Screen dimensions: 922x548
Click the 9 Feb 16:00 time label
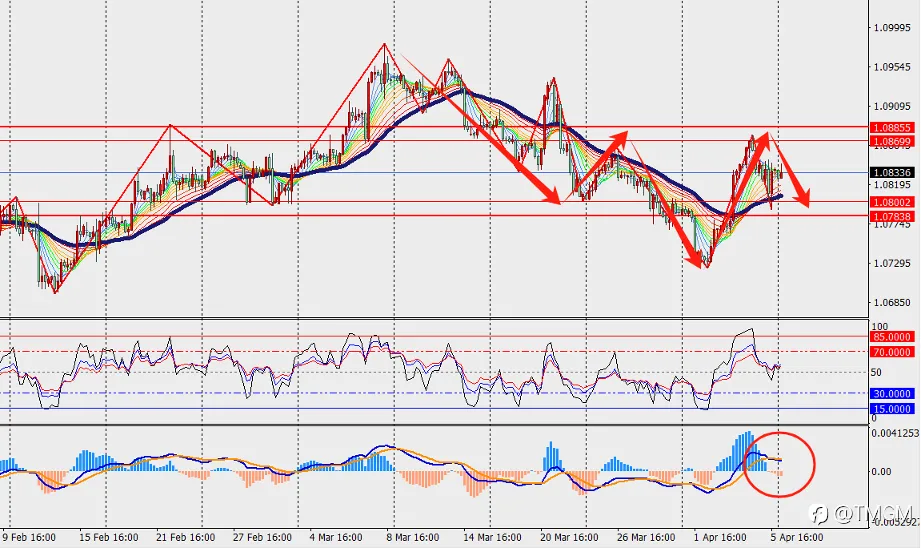click(x=29, y=537)
